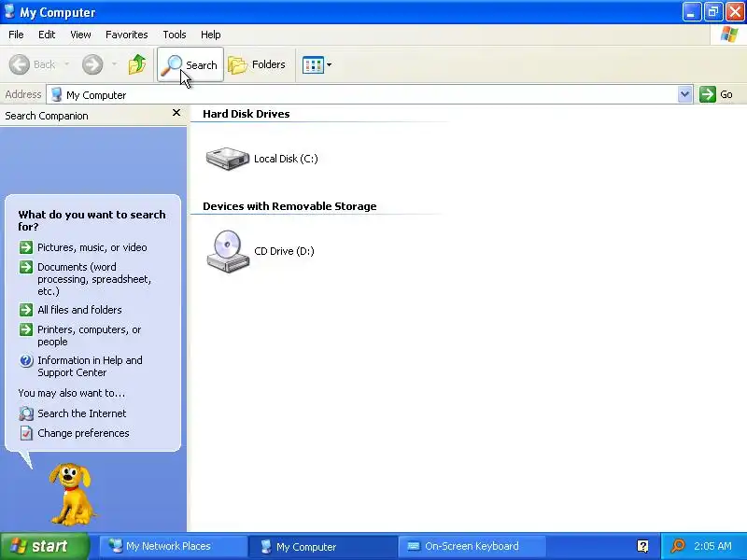The width and height of the screenshot is (747, 560).
Task: Click the green arrow beside Pictures, music
Action: point(26,247)
